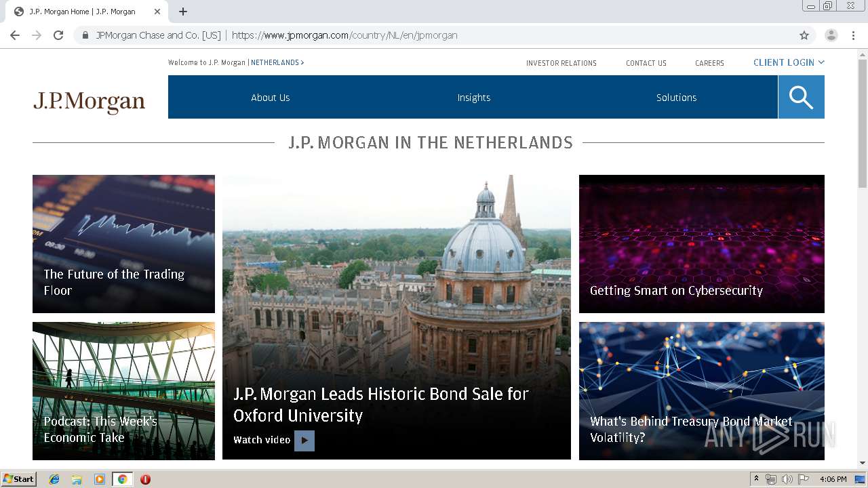Open the Solutions menu
The image size is (868, 488).
point(676,98)
